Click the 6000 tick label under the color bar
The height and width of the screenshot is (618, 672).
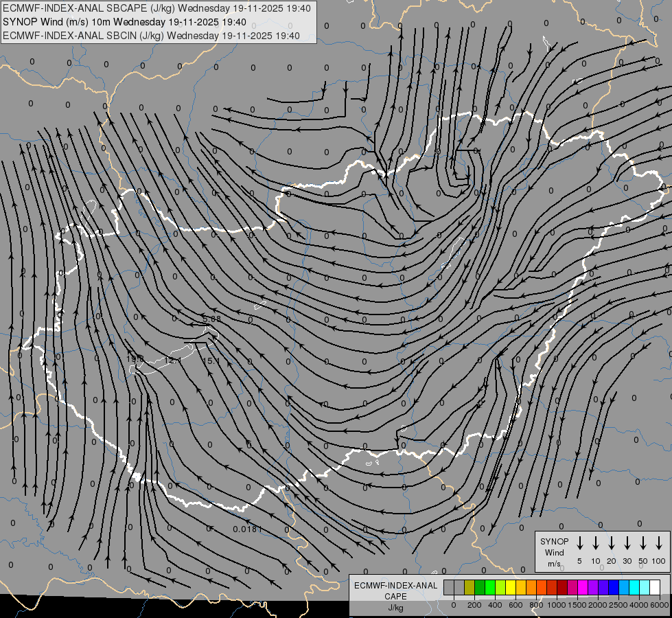click(660, 605)
